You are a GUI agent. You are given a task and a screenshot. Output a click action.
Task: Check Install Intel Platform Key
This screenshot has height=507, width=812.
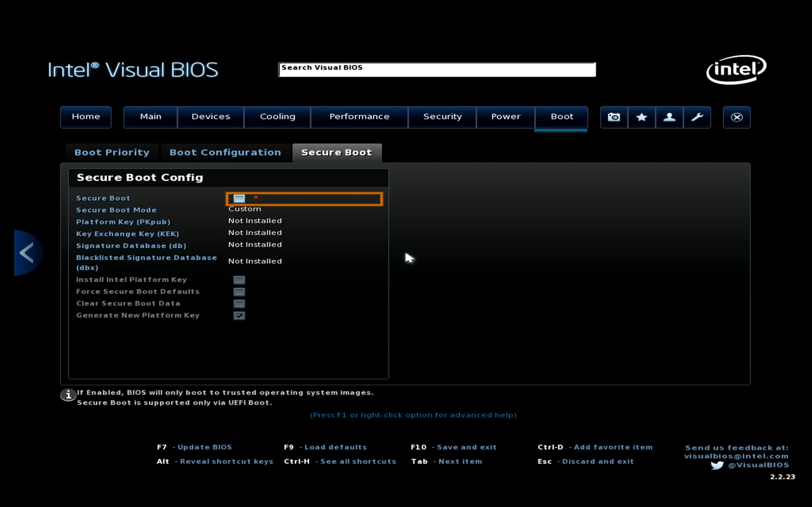239,280
